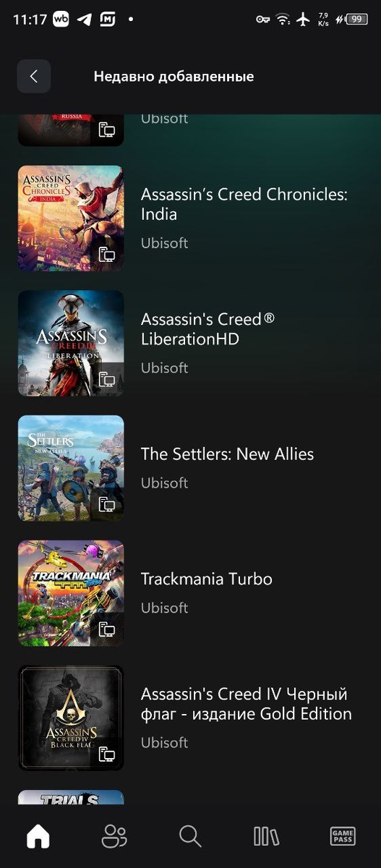Tap the back arrow button
Viewport: 381px width, 868px height.
(34, 76)
